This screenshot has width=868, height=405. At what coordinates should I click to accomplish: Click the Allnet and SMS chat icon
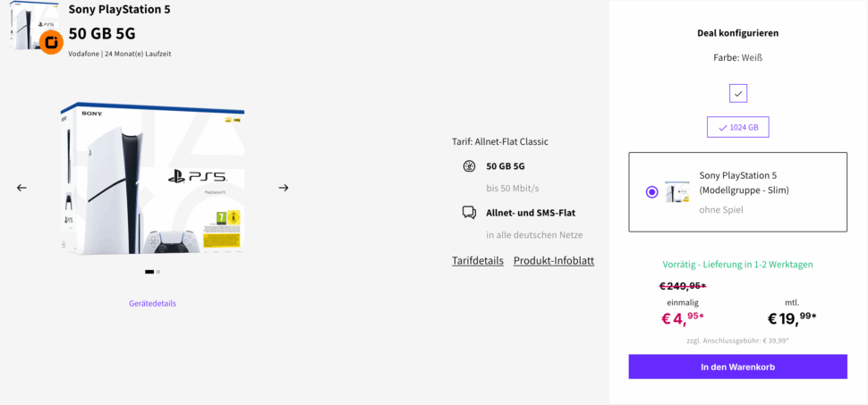pyautogui.click(x=469, y=213)
